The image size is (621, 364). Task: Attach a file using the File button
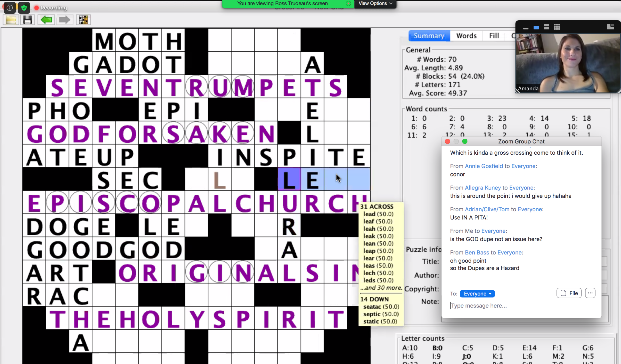click(569, 293)
